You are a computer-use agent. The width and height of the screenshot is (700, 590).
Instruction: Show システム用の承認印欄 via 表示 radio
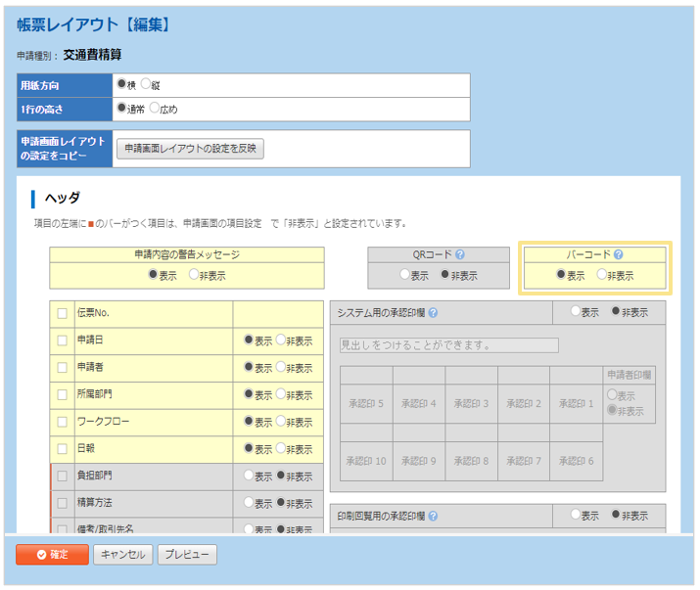coord(575,312)
